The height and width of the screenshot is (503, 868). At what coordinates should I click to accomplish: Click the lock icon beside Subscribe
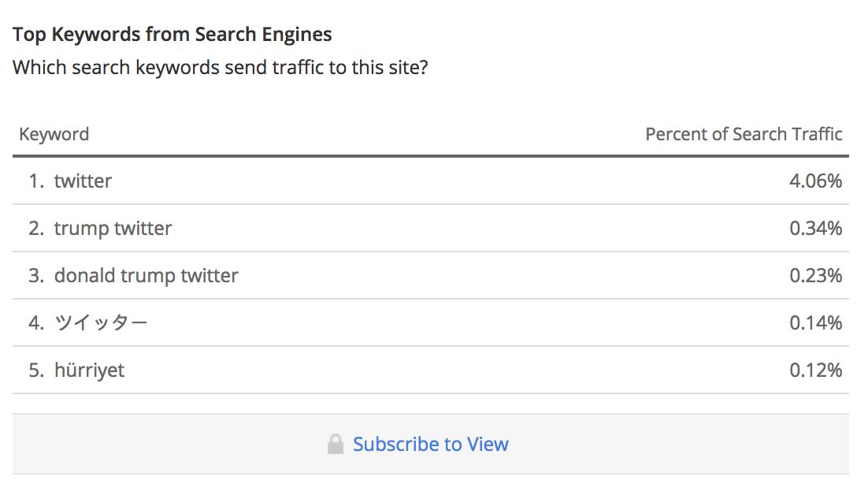[336, 445]
